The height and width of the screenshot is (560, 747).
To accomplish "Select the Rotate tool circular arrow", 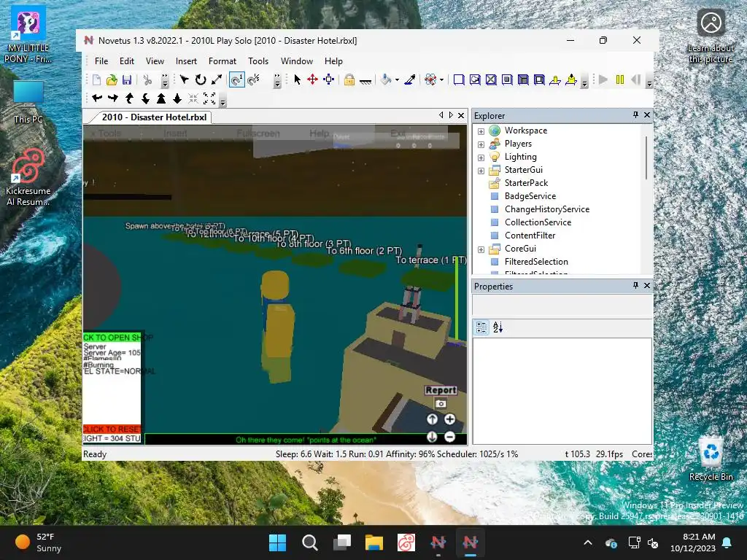I will (201, 80).
